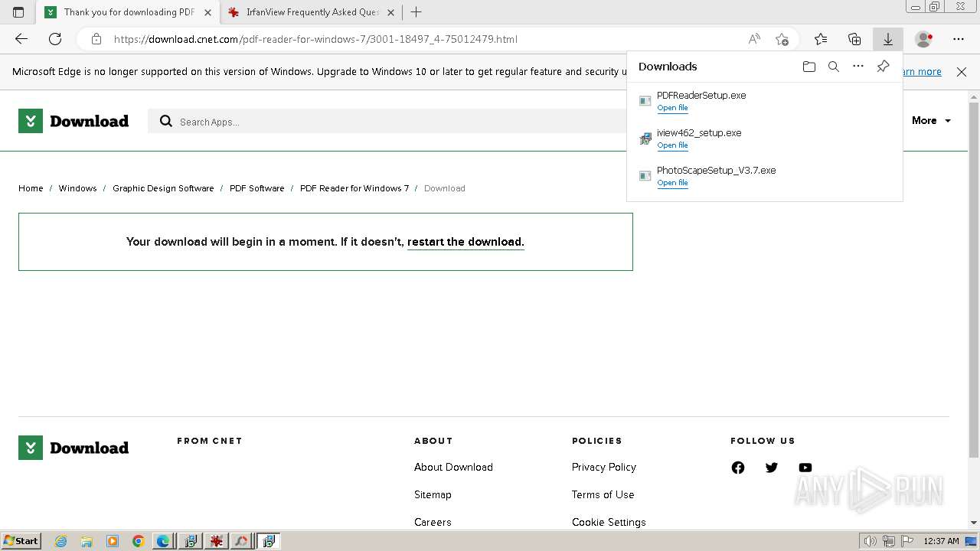Screen dimensions: 980x551
Task: Open a new browser tab
Action: point(416,12)
